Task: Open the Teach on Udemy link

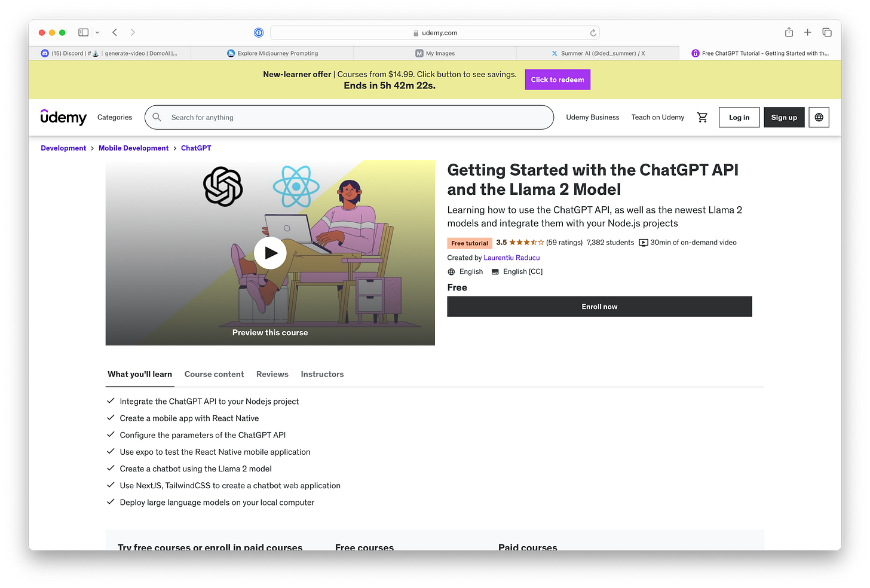Action: [658, 117]
